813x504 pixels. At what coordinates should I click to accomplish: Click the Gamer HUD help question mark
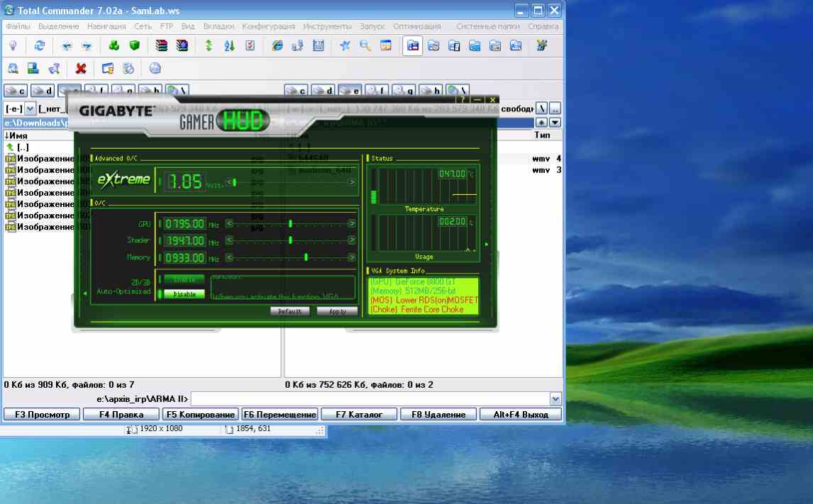(x=463, y=99)
